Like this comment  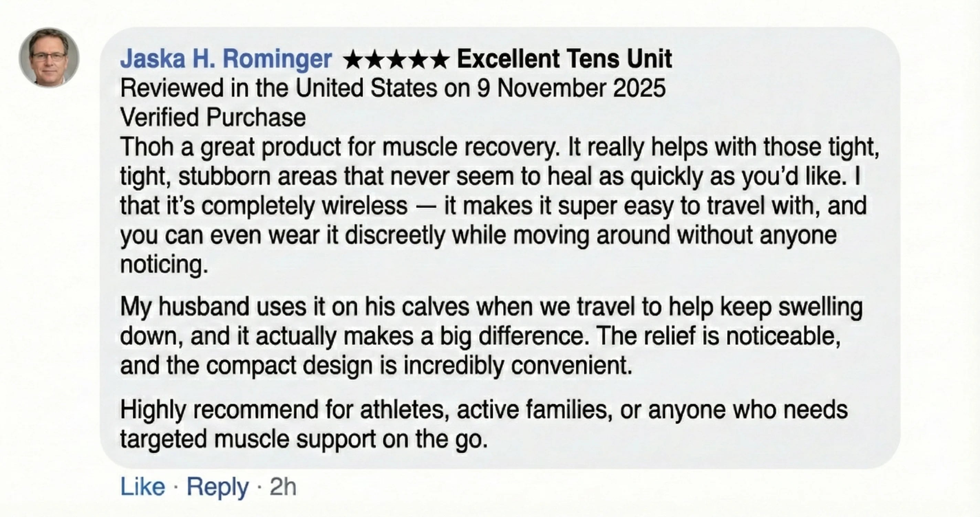(143, 487)
